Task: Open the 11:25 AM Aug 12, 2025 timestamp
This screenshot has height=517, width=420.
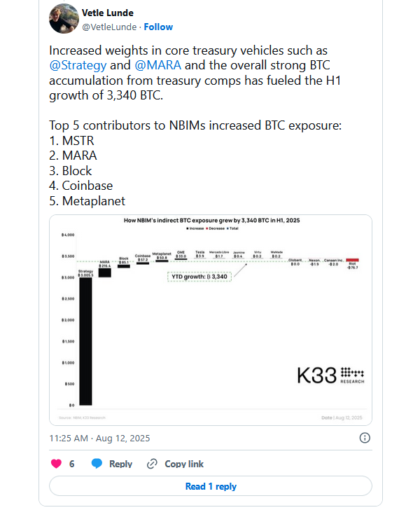Action: pyautogui.click(x=99, y=439)
